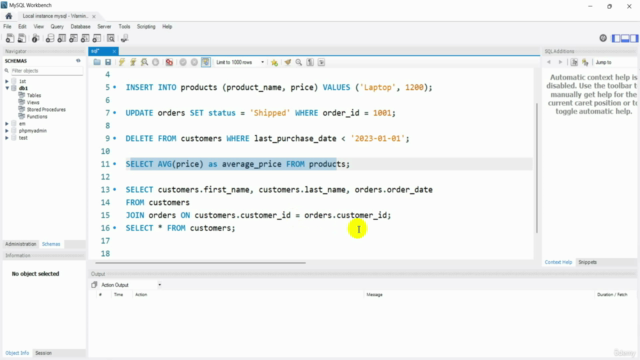The image size is (640, 360).
Task: Switch to the Snippets tab
Action: 587,262
